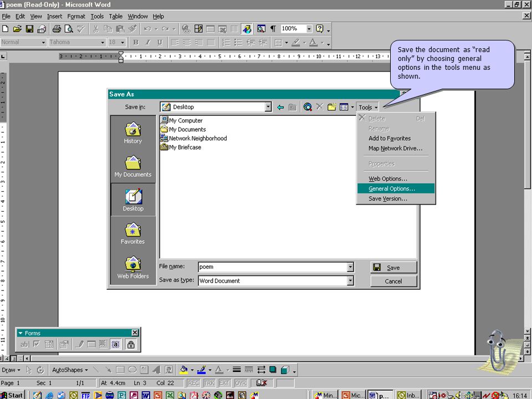Click Search the Web in Save As
532x399 pixels.
coord(308,107)
